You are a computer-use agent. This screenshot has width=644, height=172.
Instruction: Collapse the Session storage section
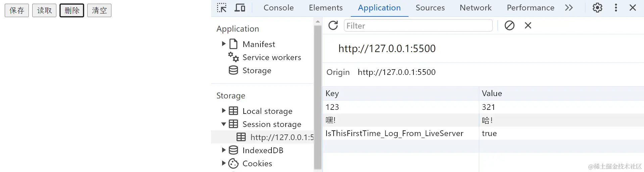pyautogui.click(x=224, y=124)
